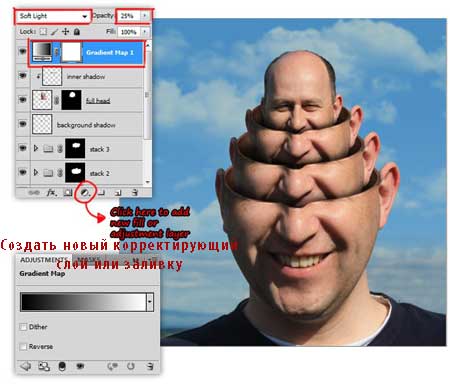Image resolution: width=450 pixels, height=384 pixels.
Task: Click the stacked heads canvas image
Action: tap(303, 182)
